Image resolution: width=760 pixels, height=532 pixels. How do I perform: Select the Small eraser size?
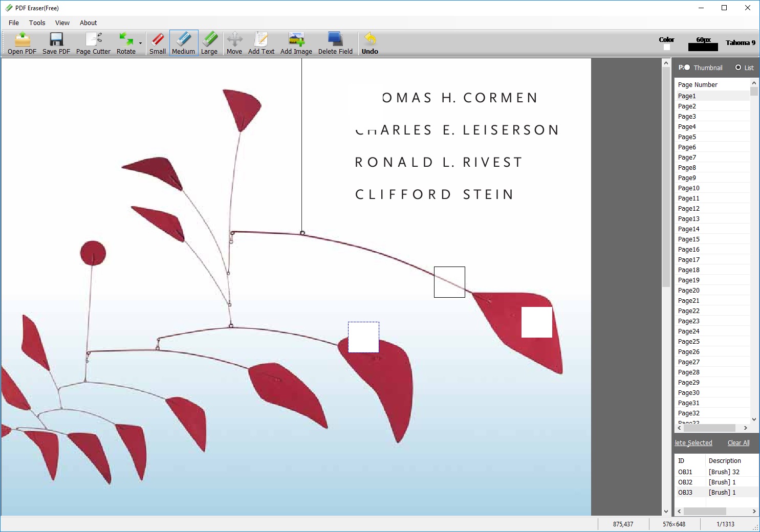(x=157, y=43)
